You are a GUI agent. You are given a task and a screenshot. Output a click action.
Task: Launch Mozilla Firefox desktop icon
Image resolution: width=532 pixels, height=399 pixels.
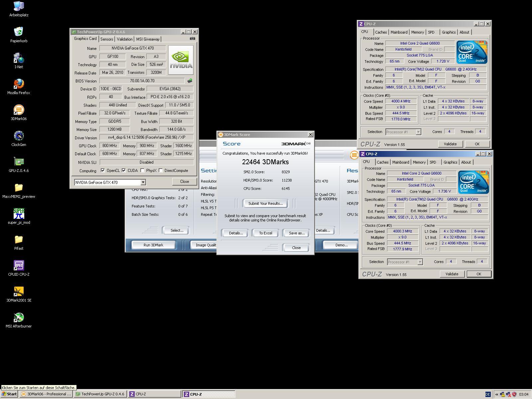pyautogui.click(x=19, y=86)
